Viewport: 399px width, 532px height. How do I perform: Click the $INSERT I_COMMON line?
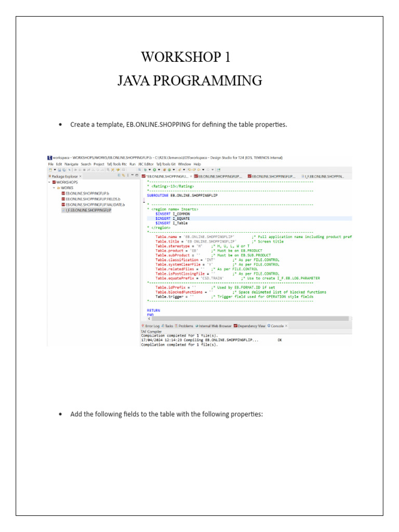(172, 214)
